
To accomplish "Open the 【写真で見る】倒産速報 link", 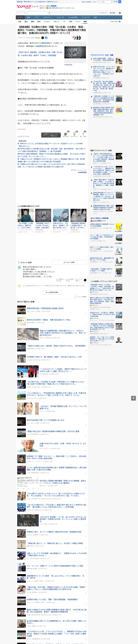I will [x=40, y=54].
